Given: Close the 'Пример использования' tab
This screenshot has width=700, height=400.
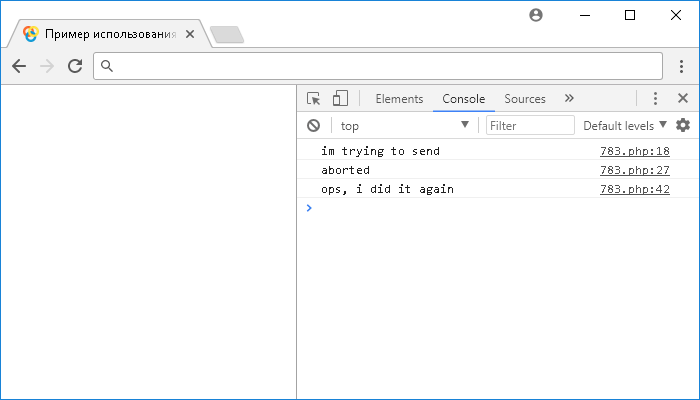Looking at the screenshot, I should (190, 34).
